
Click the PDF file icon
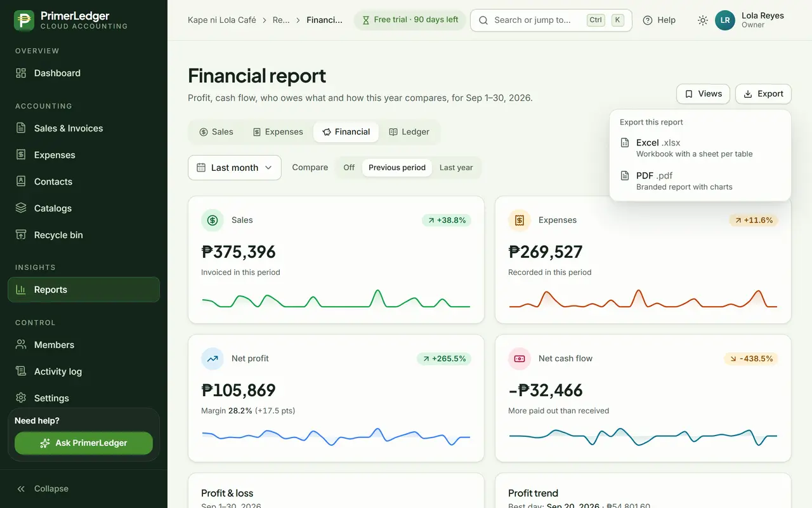625,176
